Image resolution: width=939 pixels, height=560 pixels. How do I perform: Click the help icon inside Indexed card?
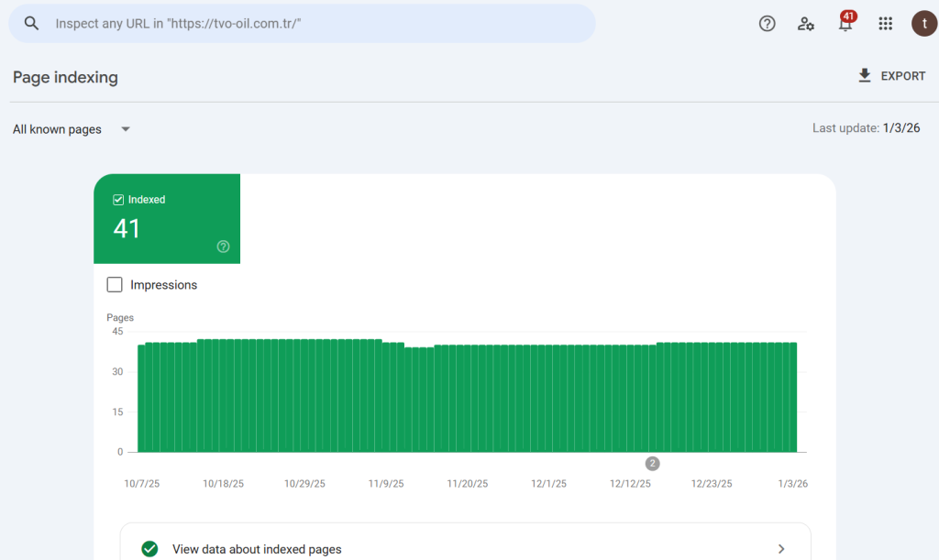[223, 247]
